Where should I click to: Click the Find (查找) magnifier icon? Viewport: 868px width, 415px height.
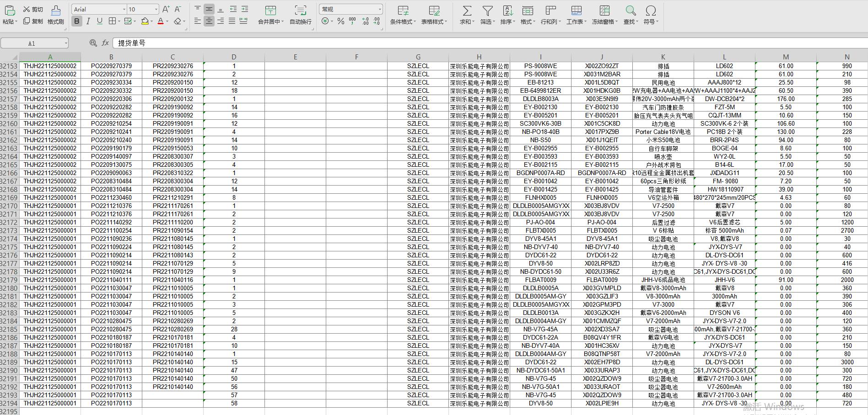[631, 11]
